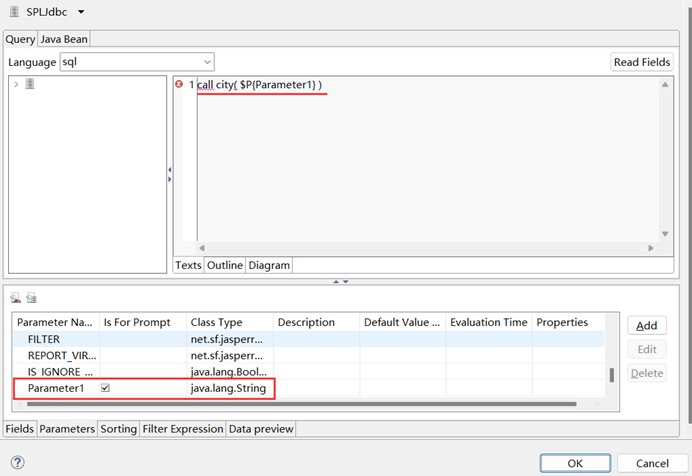The width and height of the screenshot is (692, 476).
Task: Switch to the Java Bean tab
Action: click(65, 39)
